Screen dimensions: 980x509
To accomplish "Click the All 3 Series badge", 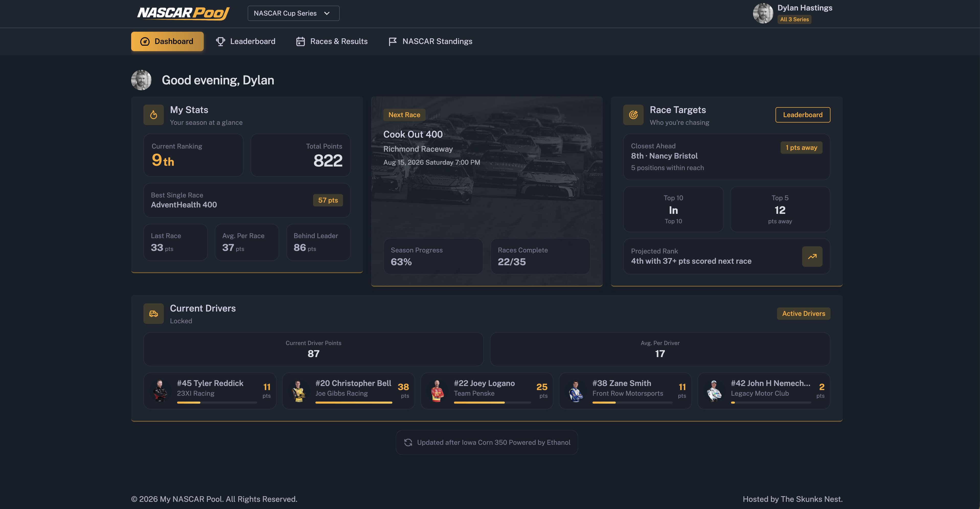I will (794, 19).
